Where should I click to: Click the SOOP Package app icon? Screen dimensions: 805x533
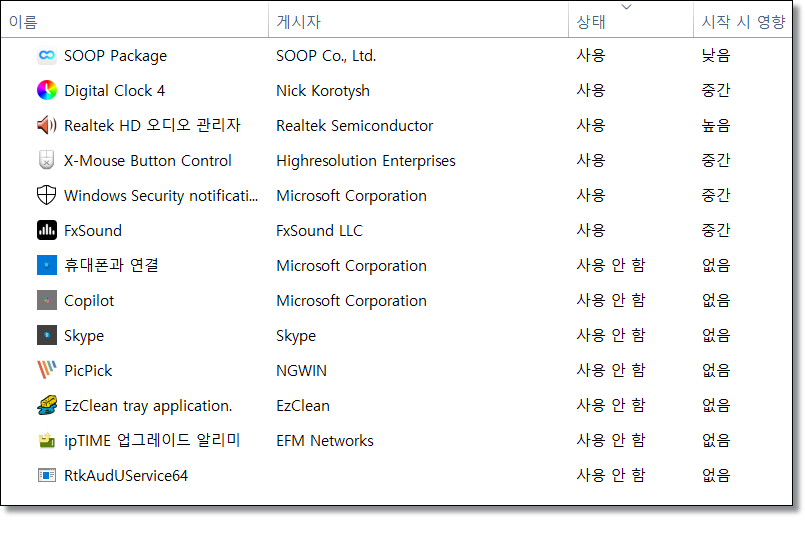tap(47, 55)
